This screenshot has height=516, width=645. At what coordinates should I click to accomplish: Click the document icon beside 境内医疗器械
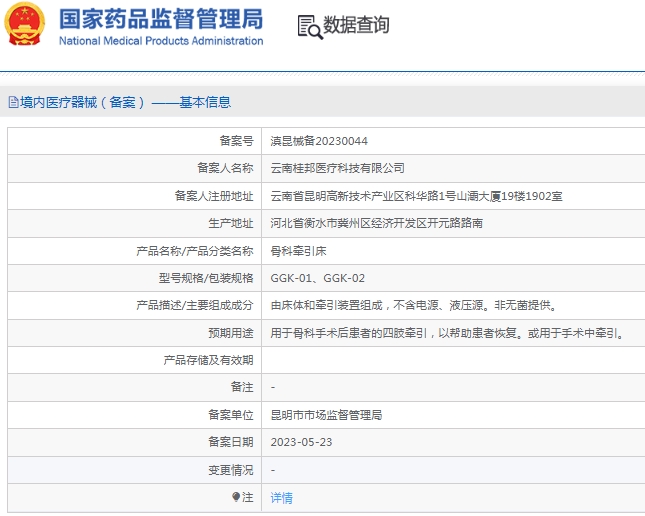tap(13, 102)
